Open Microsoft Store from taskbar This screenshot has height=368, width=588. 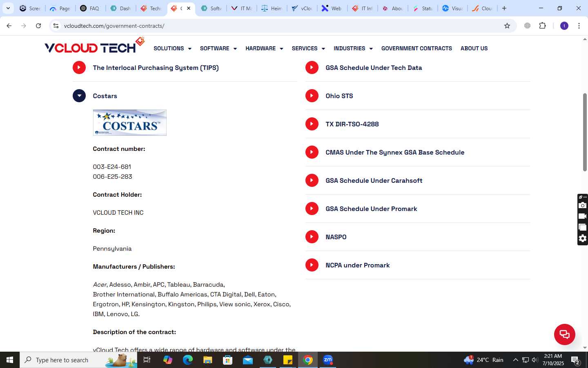(227, 360)
